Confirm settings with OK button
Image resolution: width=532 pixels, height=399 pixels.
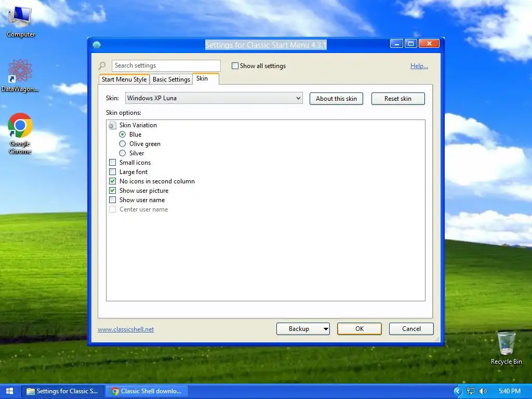point(360,329)
